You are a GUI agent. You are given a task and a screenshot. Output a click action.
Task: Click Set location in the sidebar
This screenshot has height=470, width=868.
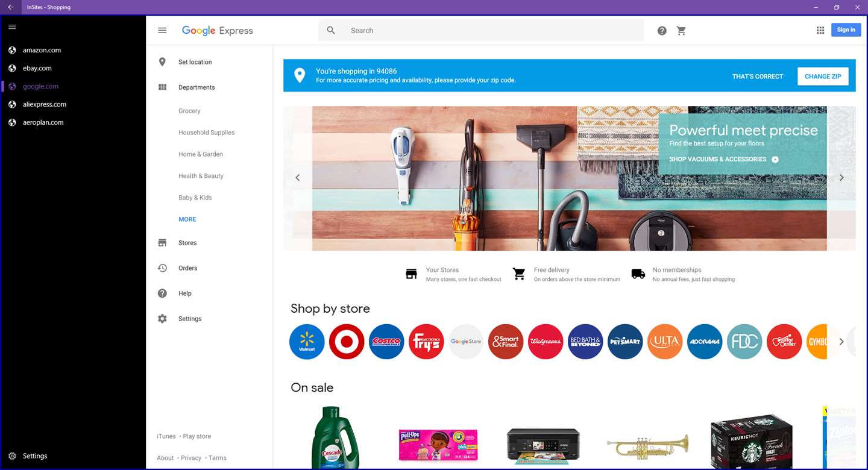(195, 62)
